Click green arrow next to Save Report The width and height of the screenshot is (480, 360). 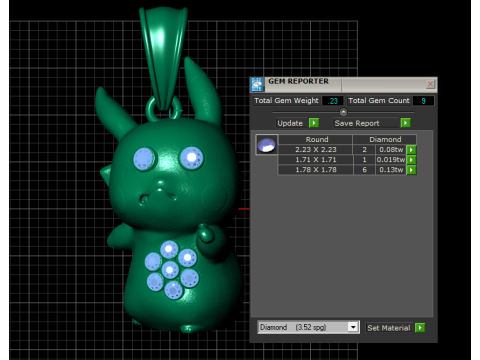tap(405, 123)
